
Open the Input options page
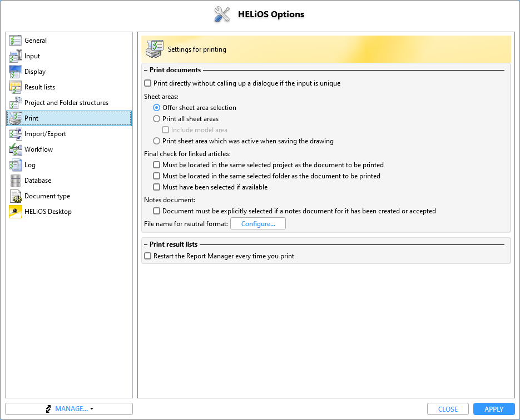coord(69,56)
